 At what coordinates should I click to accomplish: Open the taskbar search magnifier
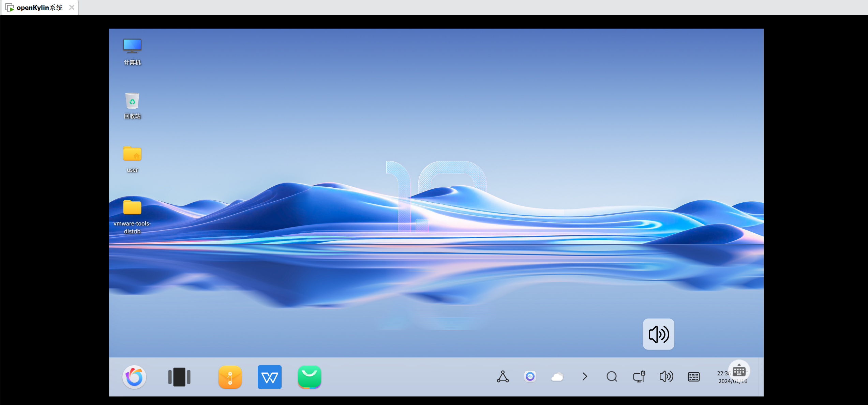[x=612, y=377]
